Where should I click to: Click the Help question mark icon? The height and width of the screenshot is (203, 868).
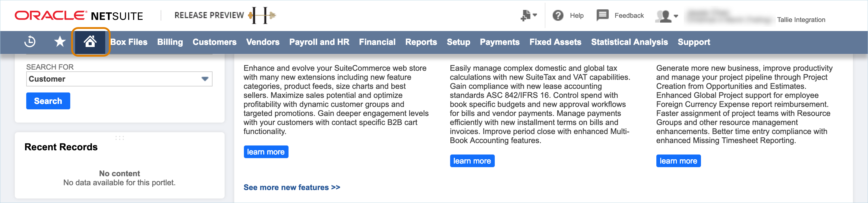558,15
